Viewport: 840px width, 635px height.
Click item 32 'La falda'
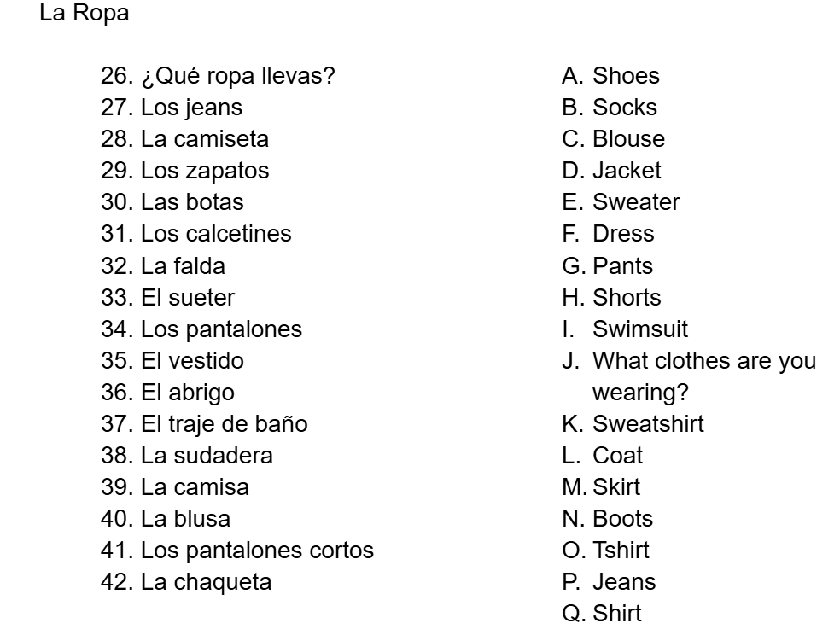[x=183, y=265]
